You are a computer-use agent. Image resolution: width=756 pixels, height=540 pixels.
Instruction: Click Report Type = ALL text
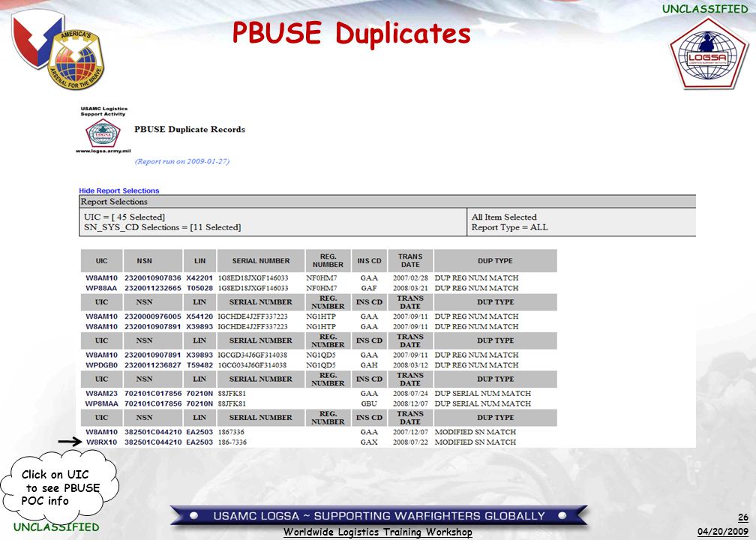click(510, 227)
